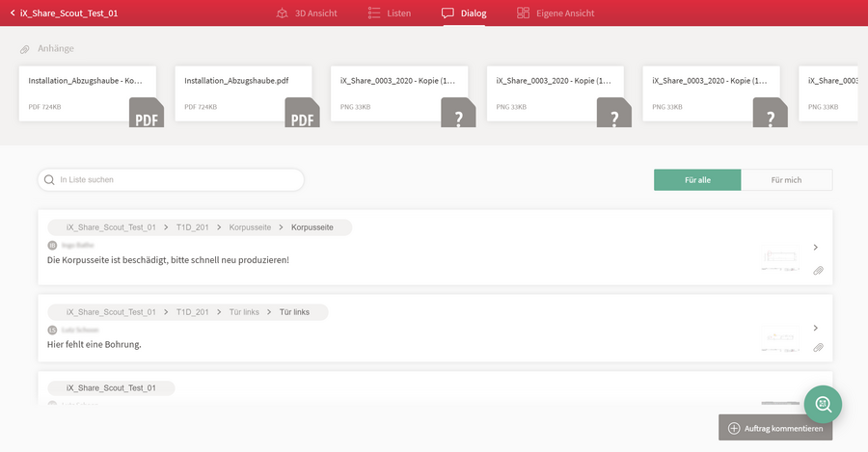Click text 'Die Korpusseite ist beschädigt, bitte schnell neu produzieren!'
Viewport: 868px width, 452px height.
pos(168,260)
